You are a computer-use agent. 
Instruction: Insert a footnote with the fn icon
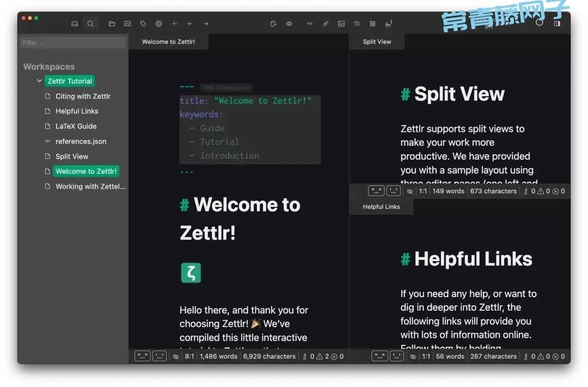(x=389, y=23)
